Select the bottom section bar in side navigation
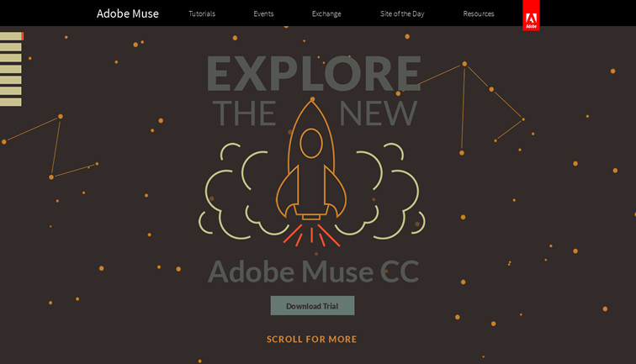Screen dimensions: 636x364 pyautogui.click(x=11, y=102)
